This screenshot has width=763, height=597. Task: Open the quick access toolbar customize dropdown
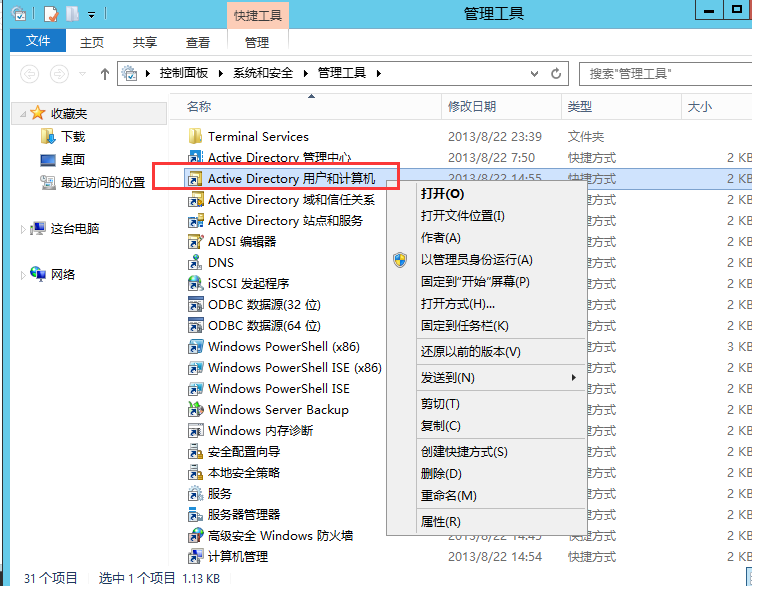91,15
